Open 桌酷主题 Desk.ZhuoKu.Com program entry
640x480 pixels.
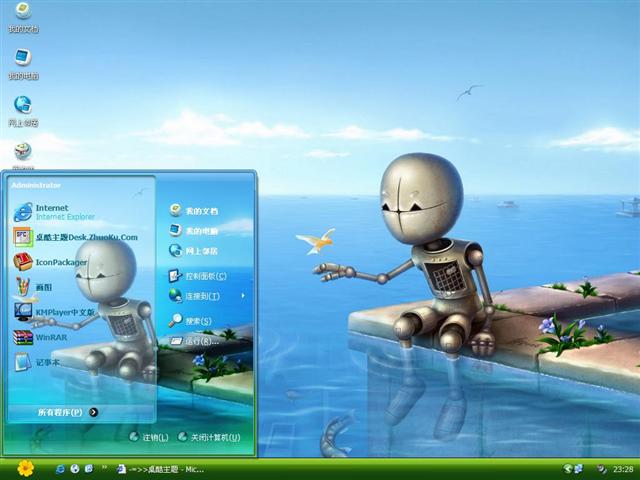[x=76, y=237]
